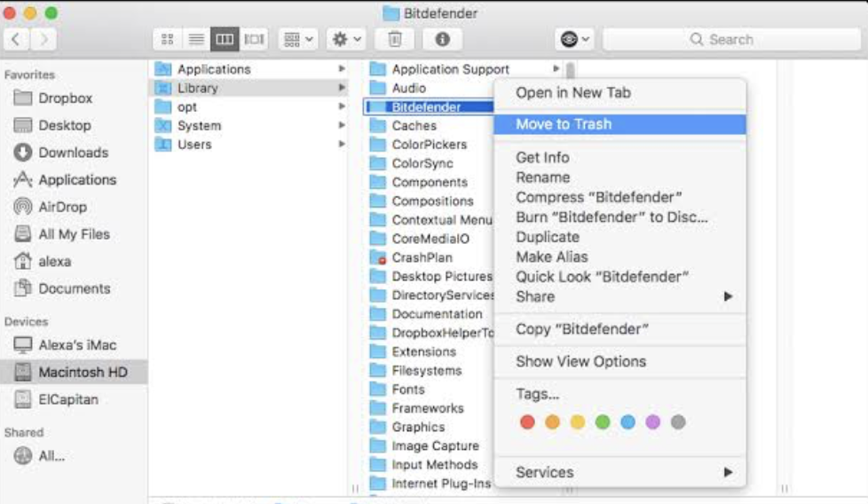Viewport: 868px width, 504px height.
Task: Go back with the left arrow button
Action: [x=16, y=39]
